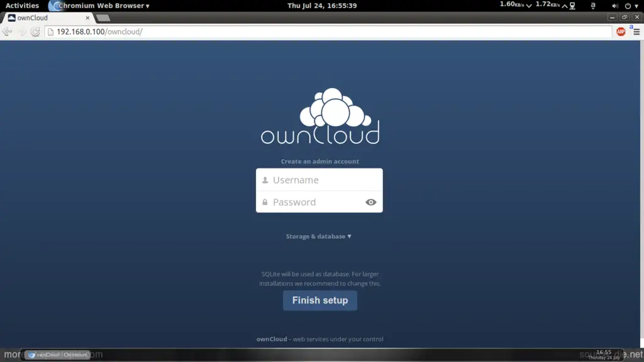644x362 pixels.
Task: Click the Finish setup button
Action: coord(320,300)
